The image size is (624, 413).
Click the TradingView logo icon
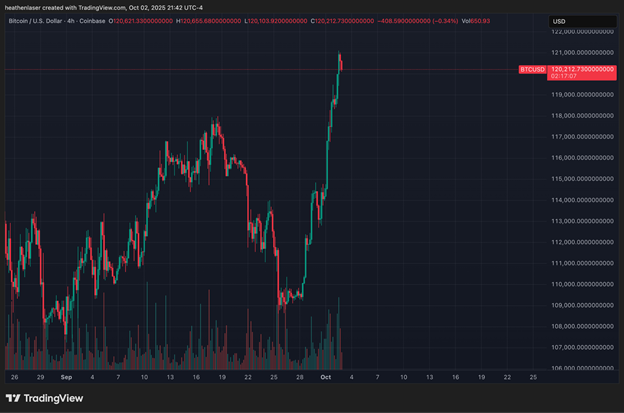[x=18, y=398]
